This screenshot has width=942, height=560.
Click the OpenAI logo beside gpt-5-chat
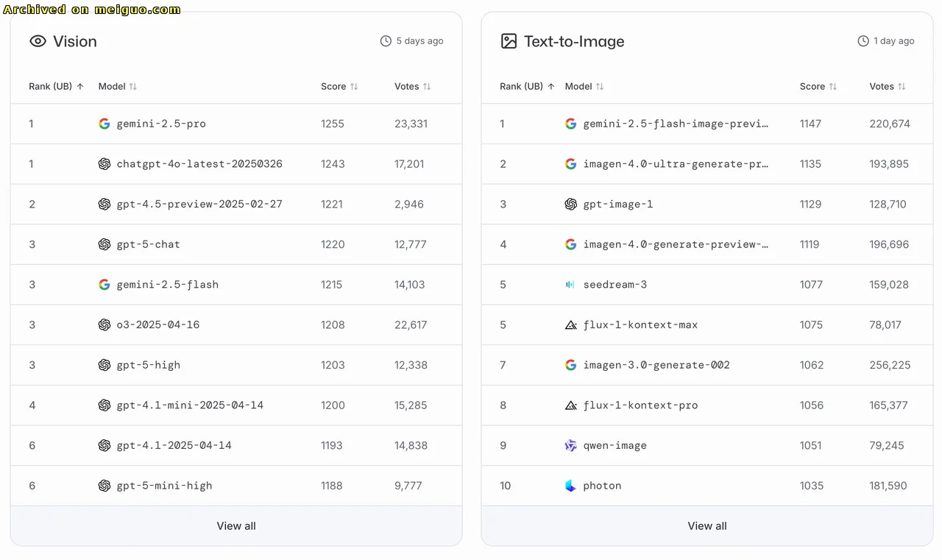click(105, 244)
